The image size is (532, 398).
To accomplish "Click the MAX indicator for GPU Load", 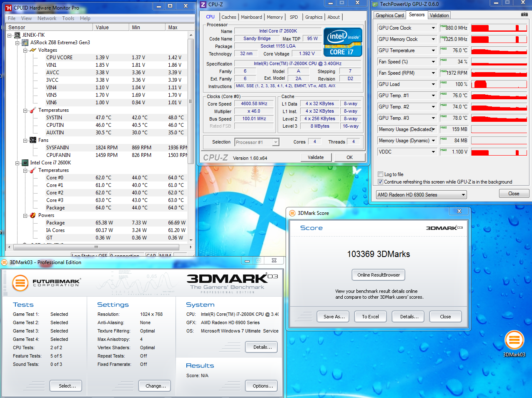I will [x=444, y=83].
